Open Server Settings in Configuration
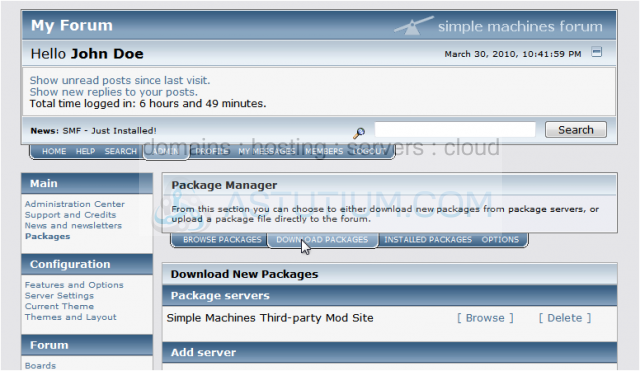640x371 pixels. [59, 295]
